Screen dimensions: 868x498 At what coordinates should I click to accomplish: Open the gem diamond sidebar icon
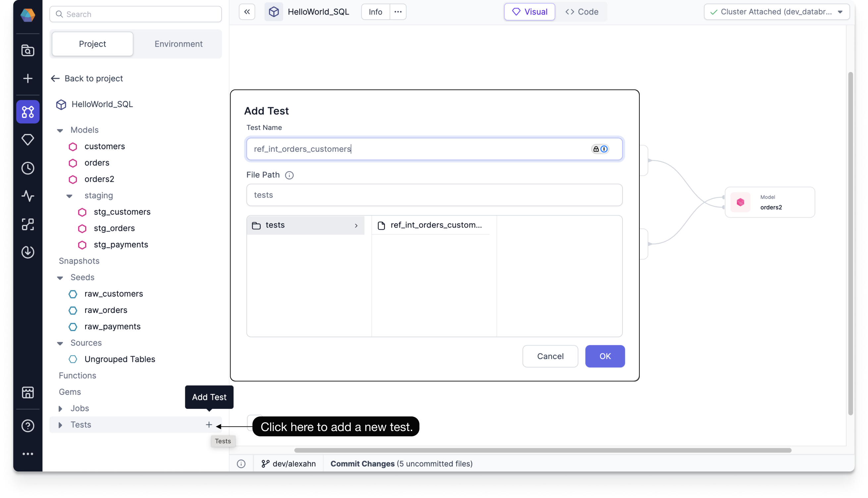[x=28, y=140]
